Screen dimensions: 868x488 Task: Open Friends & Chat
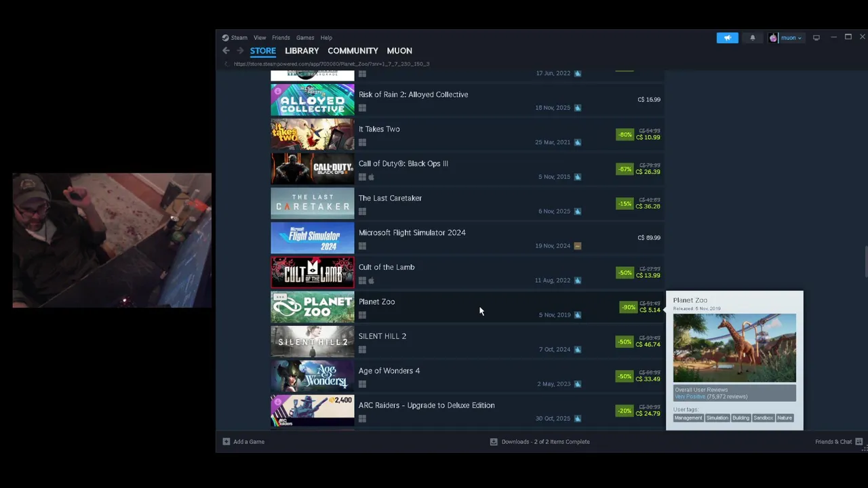tap(839, 442)
